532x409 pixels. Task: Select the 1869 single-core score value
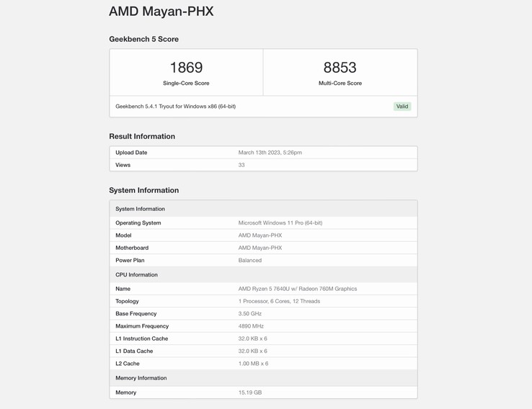186,68
